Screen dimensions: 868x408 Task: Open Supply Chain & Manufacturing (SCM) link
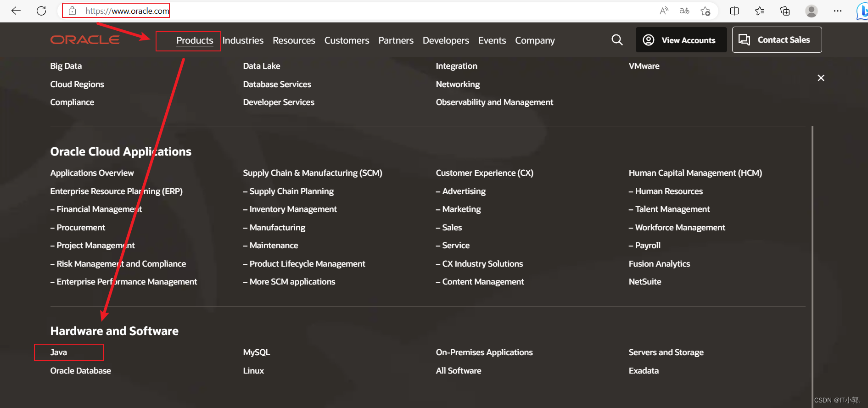(313, 173)
